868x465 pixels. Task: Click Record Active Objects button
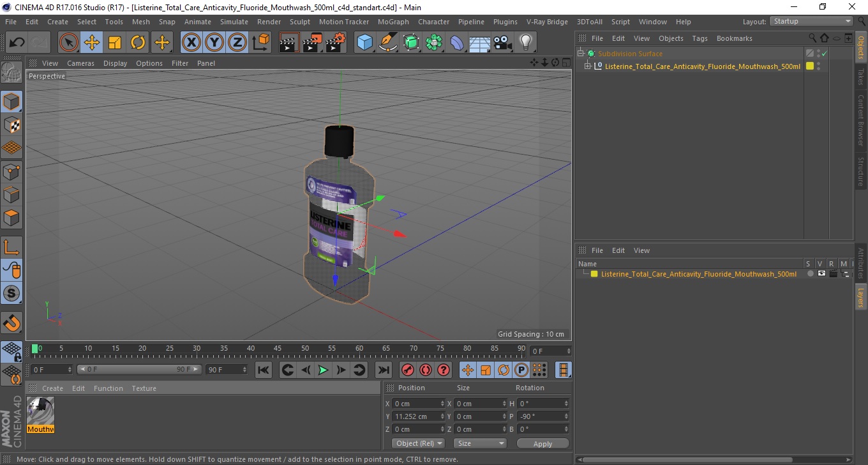407,370
